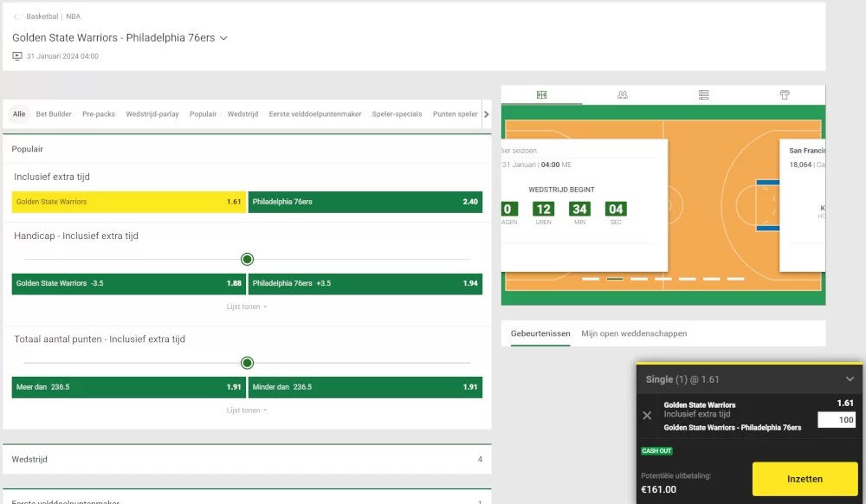
Task: Bet Minder dan 236.5 at 1.91
Action: [365, 387]
